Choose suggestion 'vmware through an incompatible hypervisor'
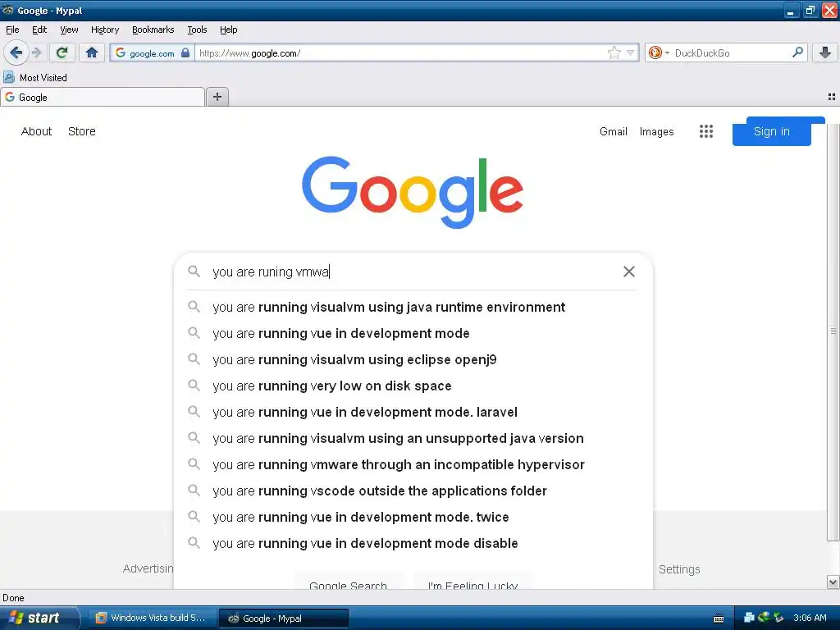 click(x=412, y=464)
